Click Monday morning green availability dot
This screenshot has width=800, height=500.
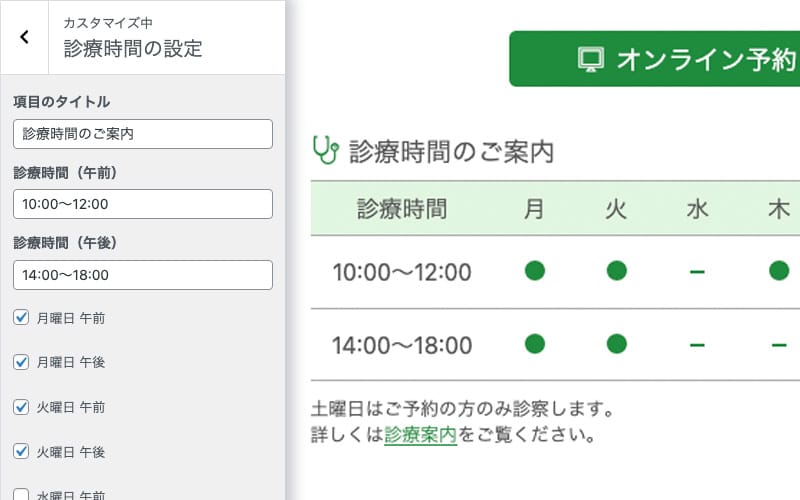click(x=535, y=271)
